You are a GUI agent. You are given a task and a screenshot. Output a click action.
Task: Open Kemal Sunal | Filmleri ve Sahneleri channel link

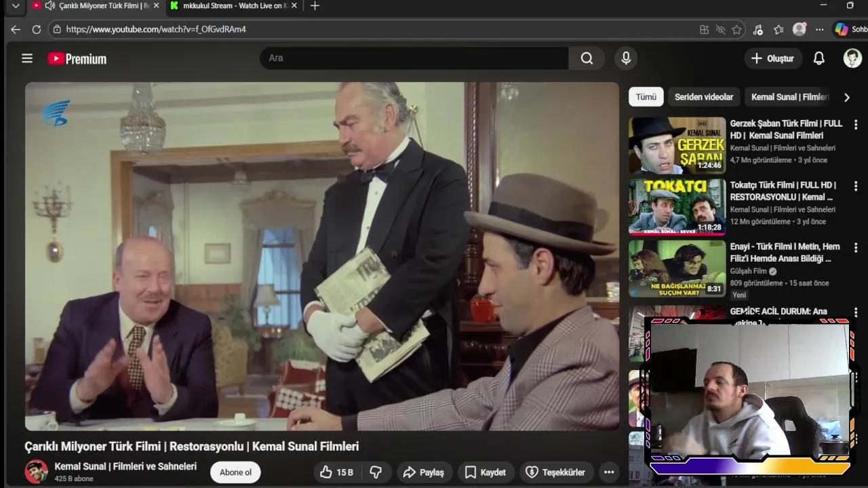(125, 466)
